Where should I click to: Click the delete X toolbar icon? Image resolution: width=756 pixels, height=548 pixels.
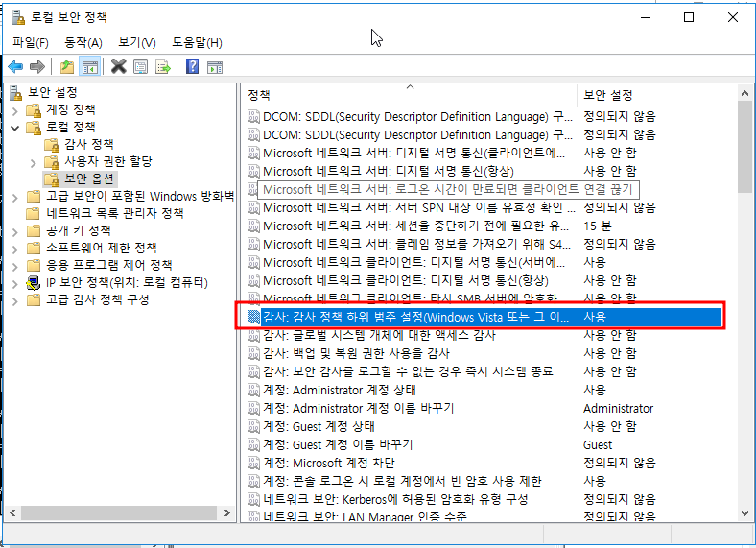click(x=119, y=66)
